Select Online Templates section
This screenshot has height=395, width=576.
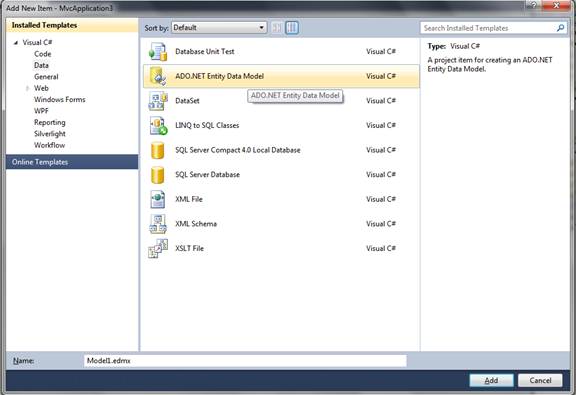(x=72, y=162)
